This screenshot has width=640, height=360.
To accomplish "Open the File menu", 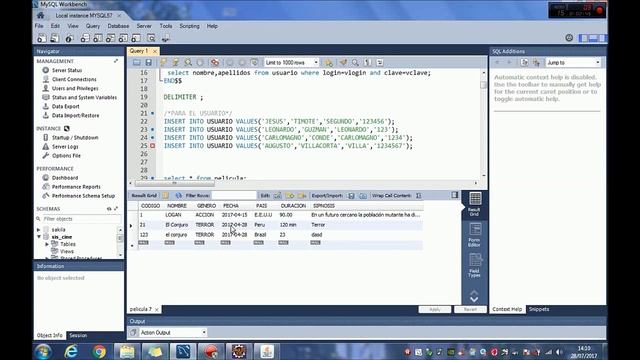I will pos(39,26).
